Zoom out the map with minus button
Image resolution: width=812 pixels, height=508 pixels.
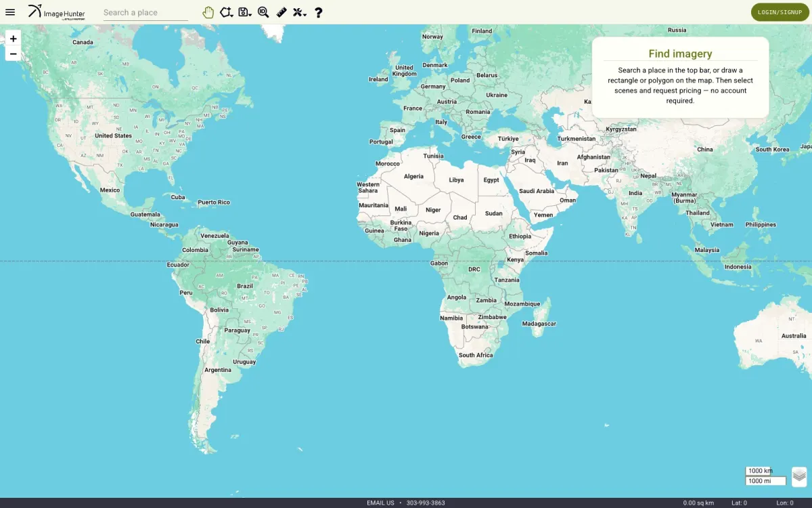tap(13, 54)
